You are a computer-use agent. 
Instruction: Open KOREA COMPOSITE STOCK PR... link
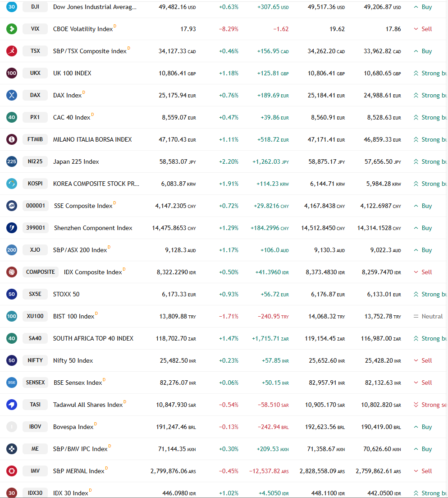point(96,184)
